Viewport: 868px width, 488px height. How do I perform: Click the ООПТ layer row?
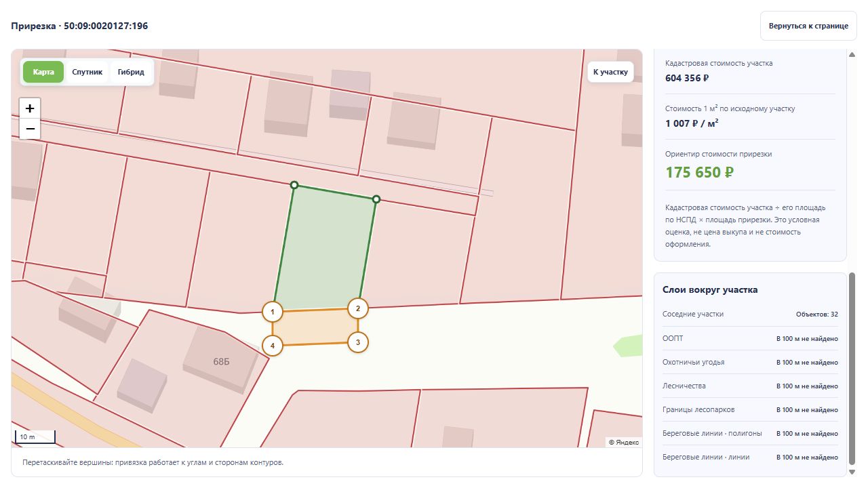[x=750, y=338]
